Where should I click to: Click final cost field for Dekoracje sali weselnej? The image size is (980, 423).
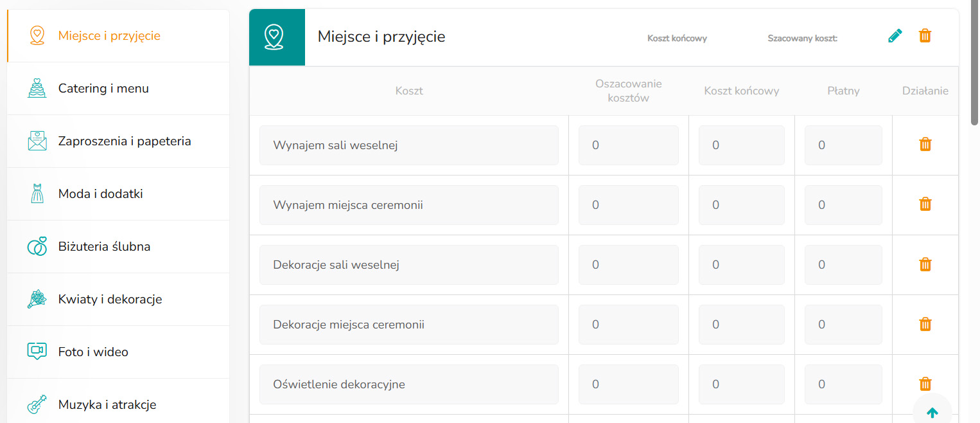pyautogui.click(x=741, y=265)
